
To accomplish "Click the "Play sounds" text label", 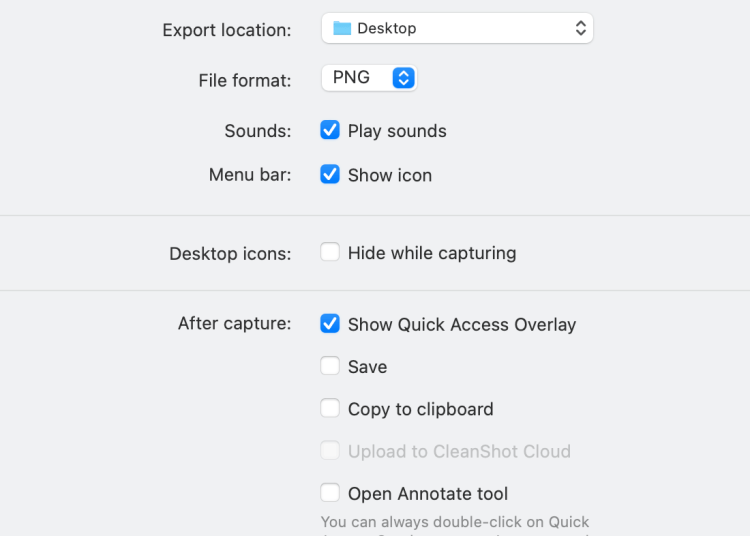I will (397, 131).
